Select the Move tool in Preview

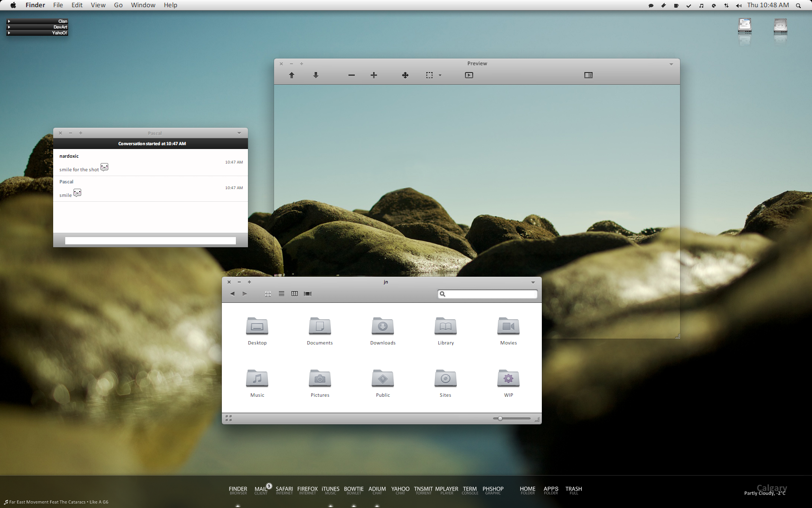(405, 75)
